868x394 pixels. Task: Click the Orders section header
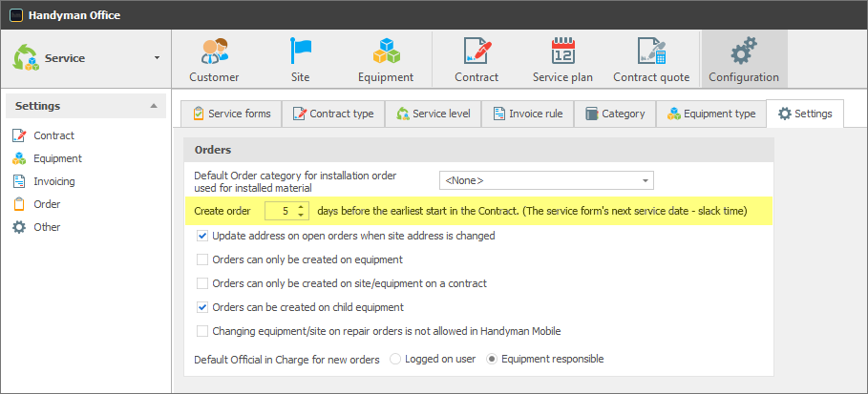[478, 150]
